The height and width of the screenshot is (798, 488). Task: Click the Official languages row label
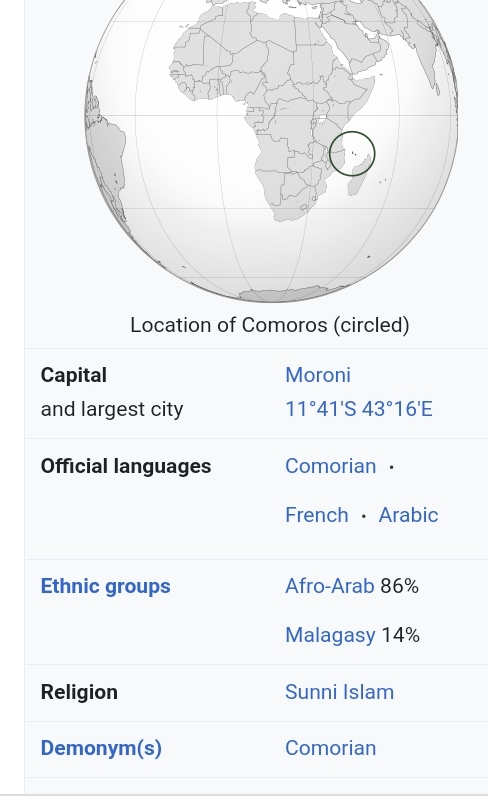126,466
